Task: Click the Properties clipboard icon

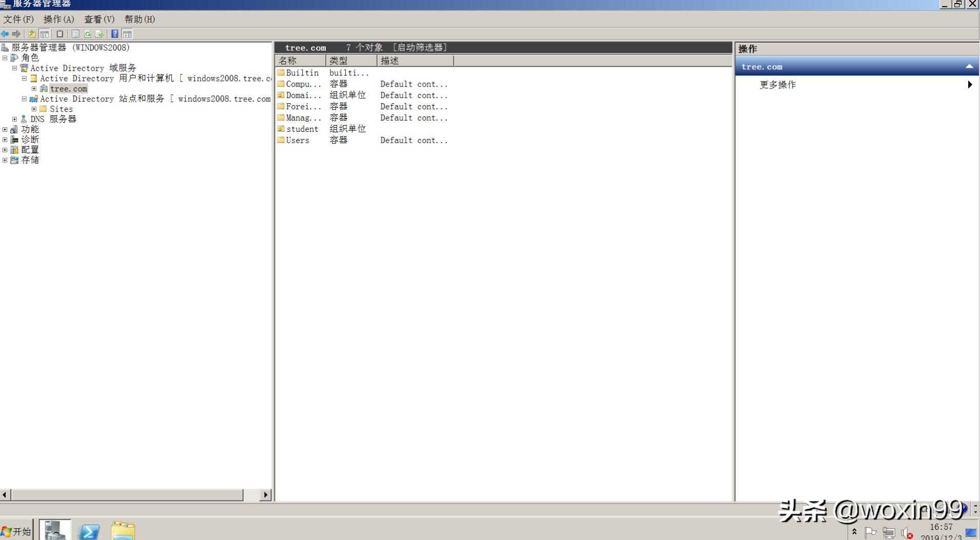Action: tap(60, 34)
